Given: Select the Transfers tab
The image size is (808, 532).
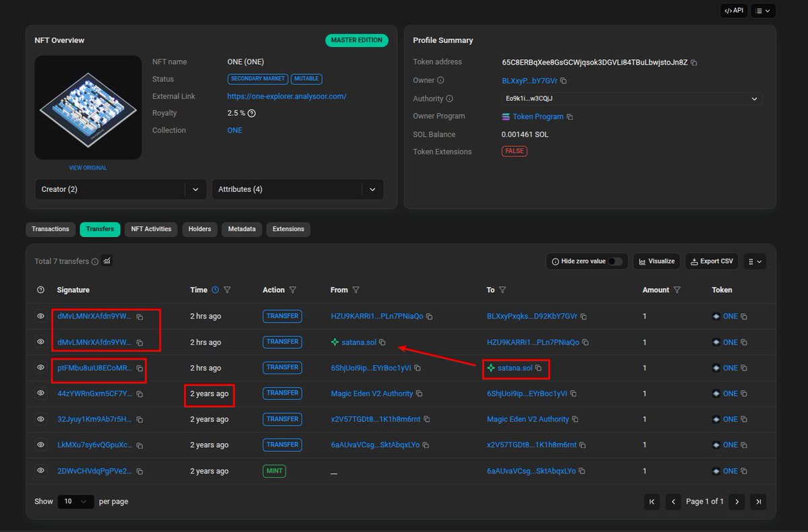Looking at the screenshot, I should coord(100,229).
